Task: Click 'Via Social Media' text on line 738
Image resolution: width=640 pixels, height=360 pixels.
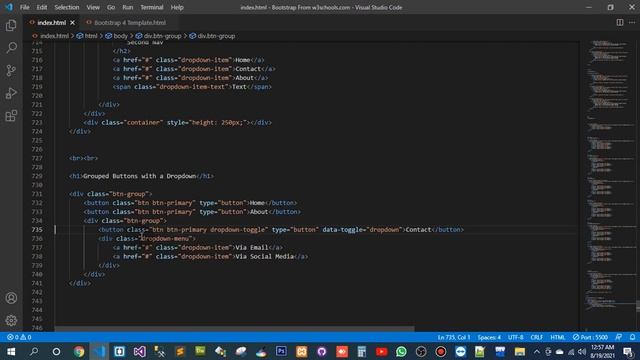Action: [x=265, y=256]
